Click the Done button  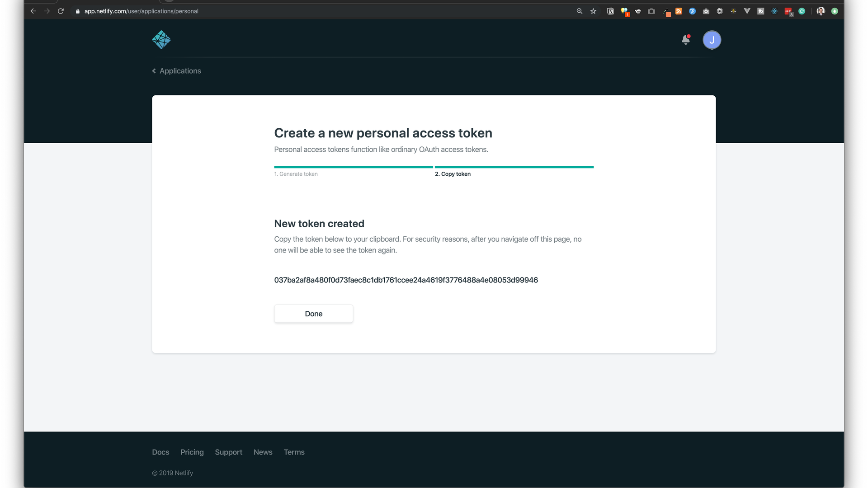click(x=313, y=314)
